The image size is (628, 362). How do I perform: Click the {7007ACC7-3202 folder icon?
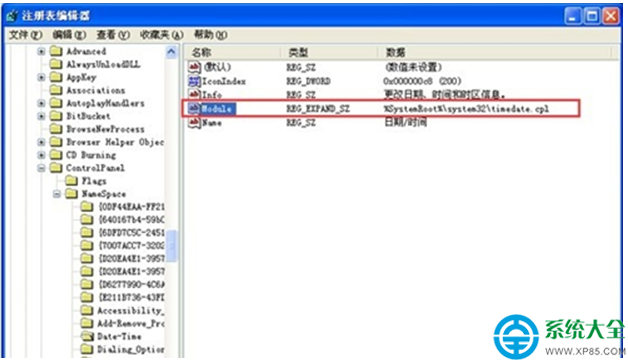[x=87, y=245]
